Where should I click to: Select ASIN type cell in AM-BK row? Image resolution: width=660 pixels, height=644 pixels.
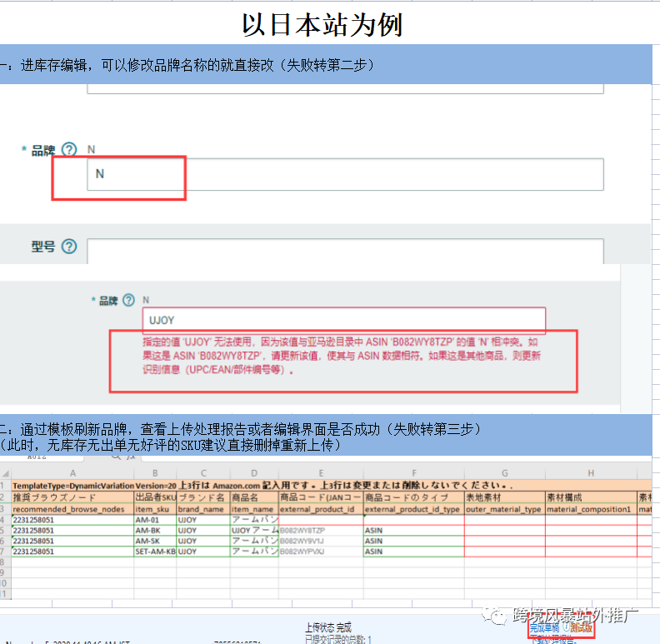point(414,531)
